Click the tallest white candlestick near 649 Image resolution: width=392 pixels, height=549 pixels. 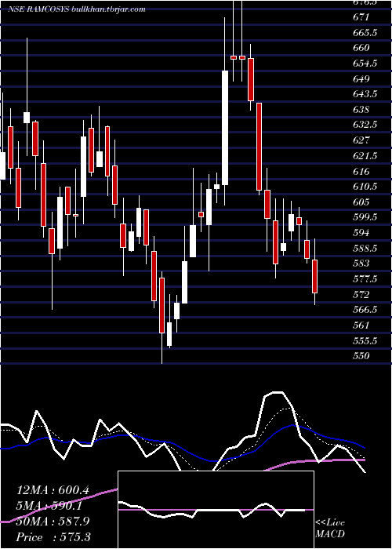point(225,128)
